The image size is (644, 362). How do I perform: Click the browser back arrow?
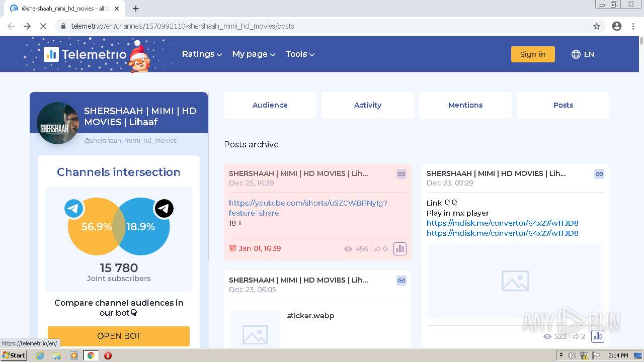(11, 26)
